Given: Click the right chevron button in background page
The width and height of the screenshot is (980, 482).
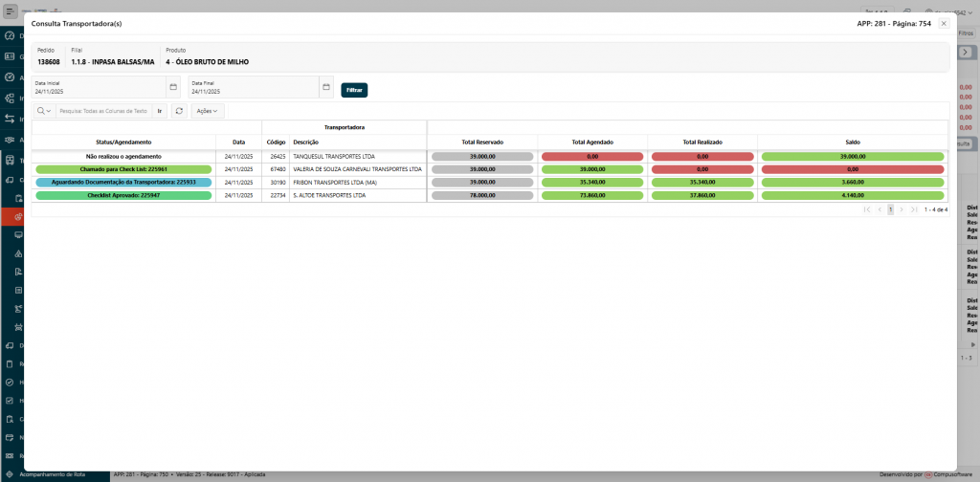Looking at the screenshot, I should (966, 53).
